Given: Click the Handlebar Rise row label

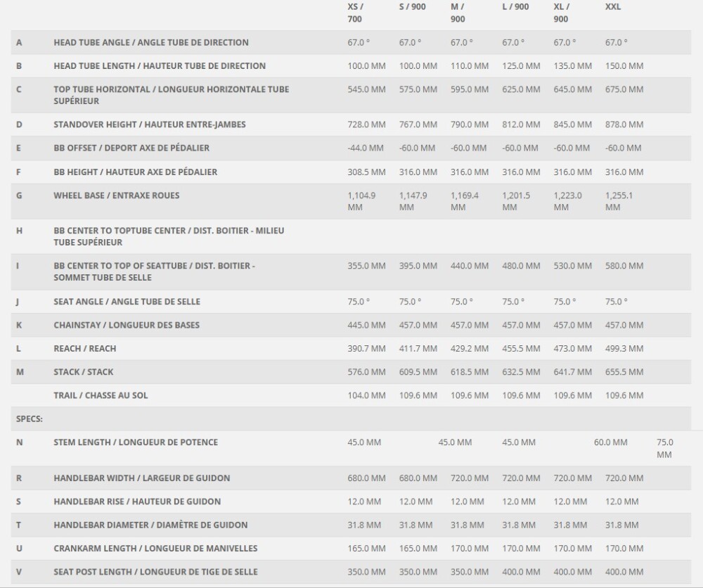Looking at the screenshot, I should (x=137, y=501).
